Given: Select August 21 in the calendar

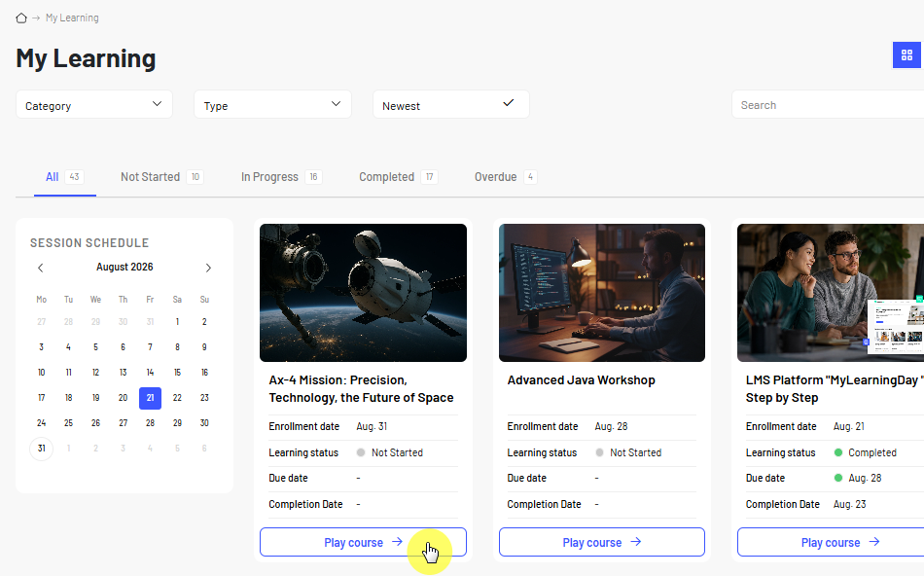Looking at the screenshot, I should coord(150,398).
